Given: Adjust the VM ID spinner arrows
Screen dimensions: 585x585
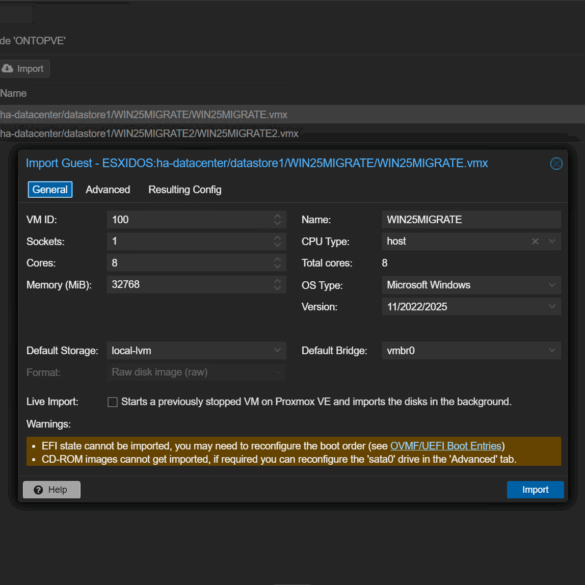Looking at the screenshot, I should click(x=277, y=219).
